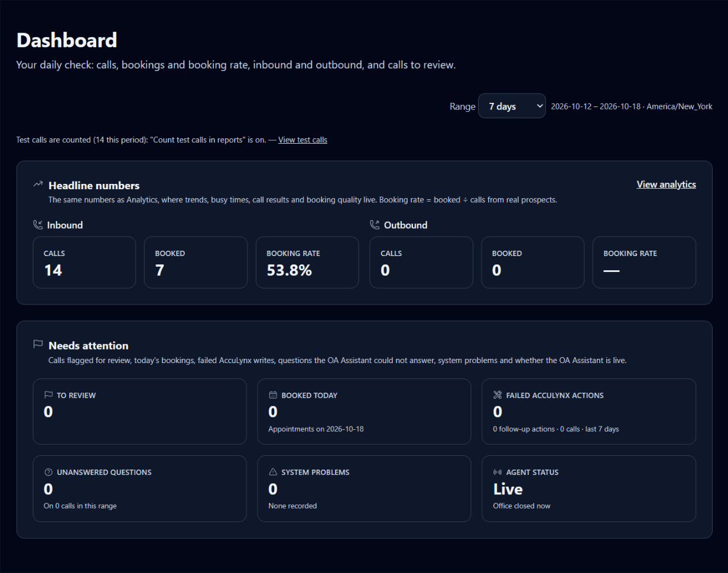The image size is (728, 573).
Task: Follow the View test calls link
Action: [x=303, y=140]
